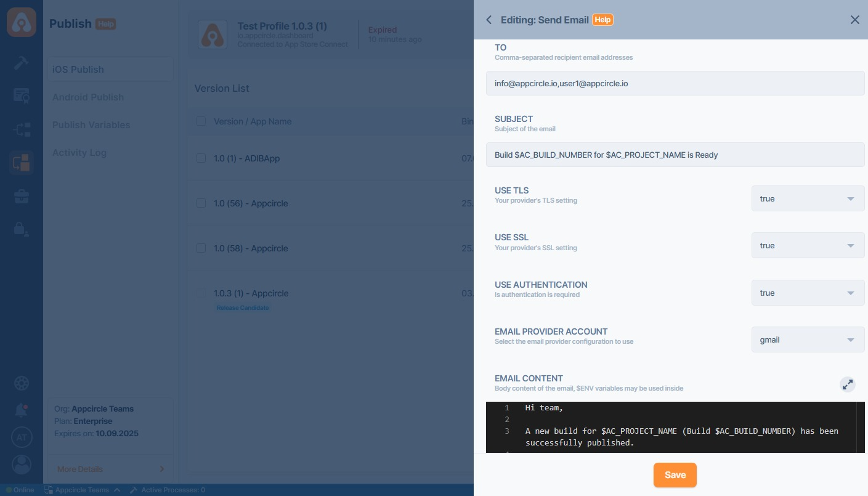This screenshot has height=496, width=868.
Task: Open the notifications bell icon
Action: click(22, 410)
